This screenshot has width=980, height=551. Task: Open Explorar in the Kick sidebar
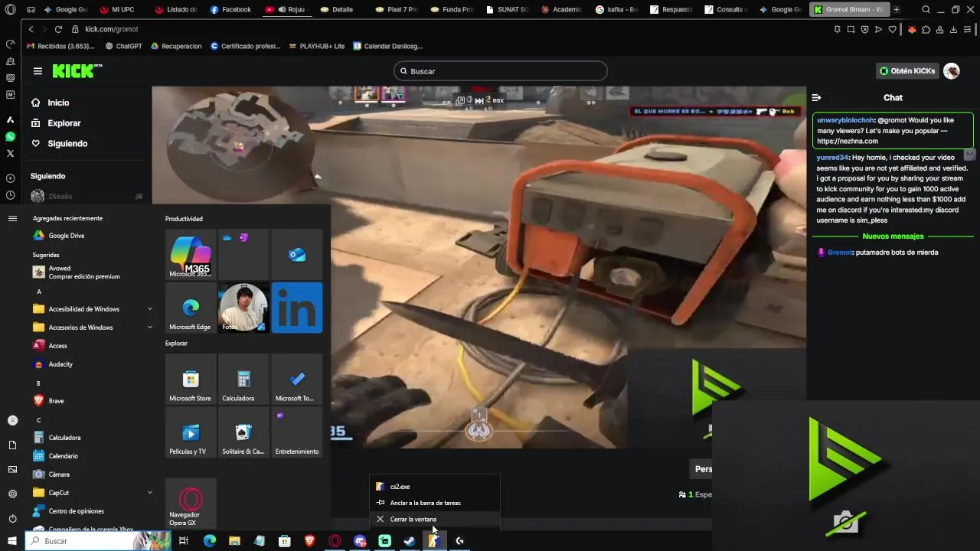coord(64,123)
